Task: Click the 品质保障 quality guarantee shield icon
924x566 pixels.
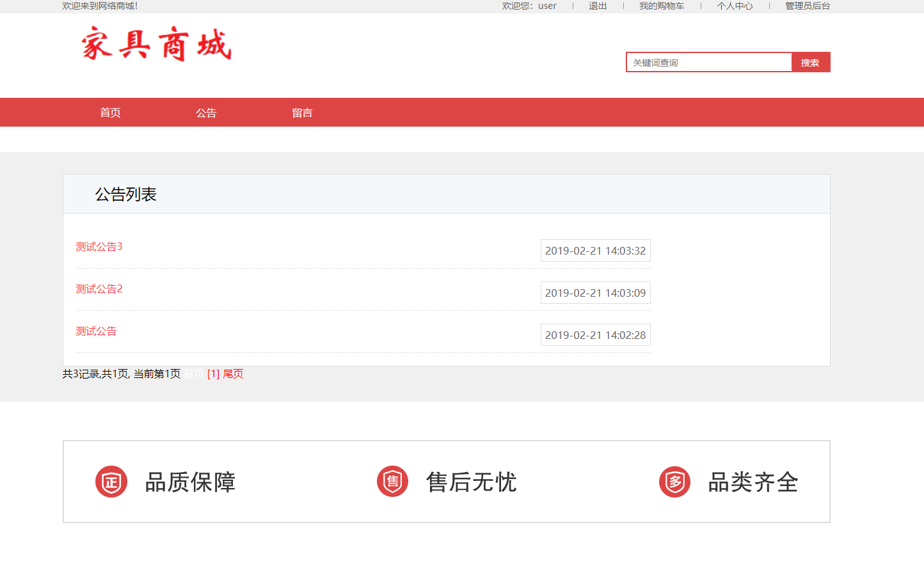Action: [x=111, y=482]
